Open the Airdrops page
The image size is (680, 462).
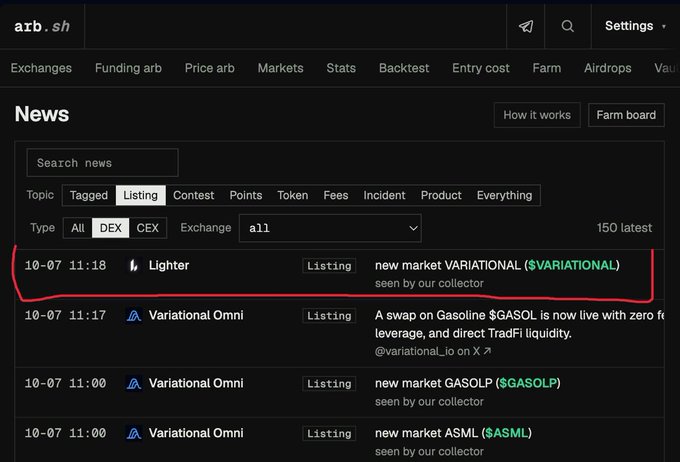point(608,68)
